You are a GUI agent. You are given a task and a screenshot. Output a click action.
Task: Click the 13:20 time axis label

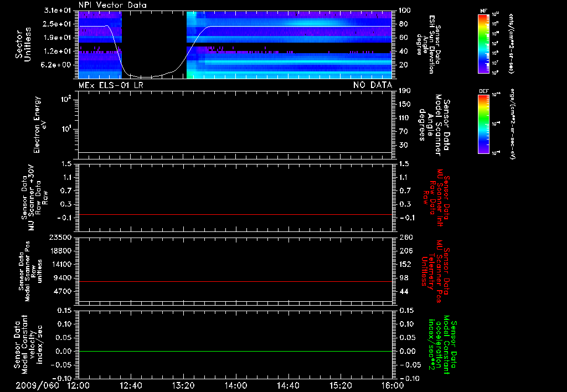coord(183,385)
